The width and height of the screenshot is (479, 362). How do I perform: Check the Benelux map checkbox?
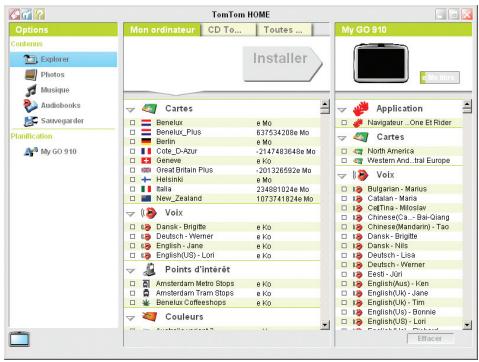tap(132, 123)
